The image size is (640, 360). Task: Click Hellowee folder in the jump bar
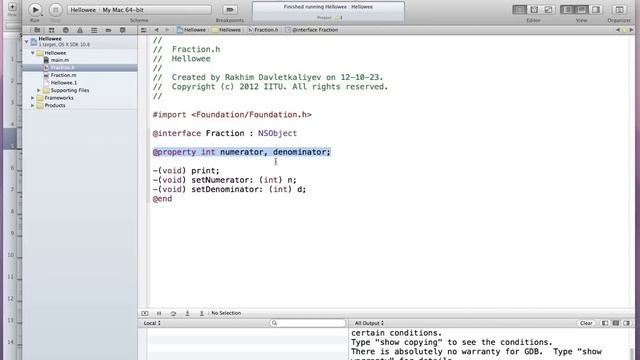[227, 30]
